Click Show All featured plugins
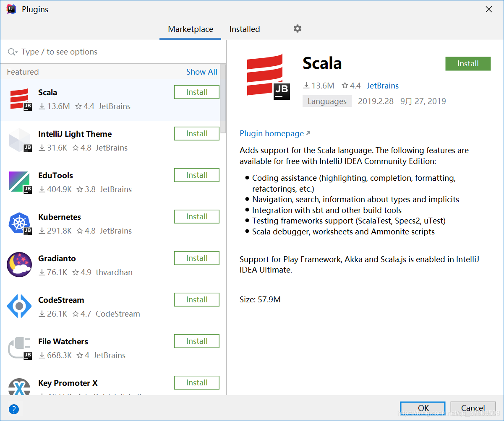 pyautogui.click(x=202, y=72)
